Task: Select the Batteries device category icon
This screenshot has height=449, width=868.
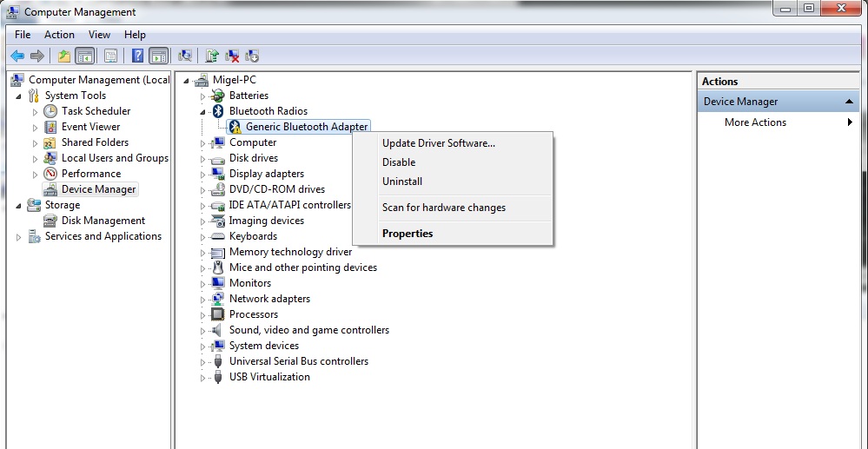Action: pyautogui.click(x=218, y=96)
